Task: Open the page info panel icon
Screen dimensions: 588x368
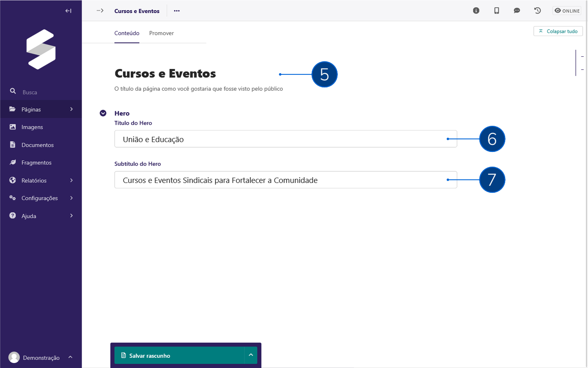Action: [x=476, y=10]
